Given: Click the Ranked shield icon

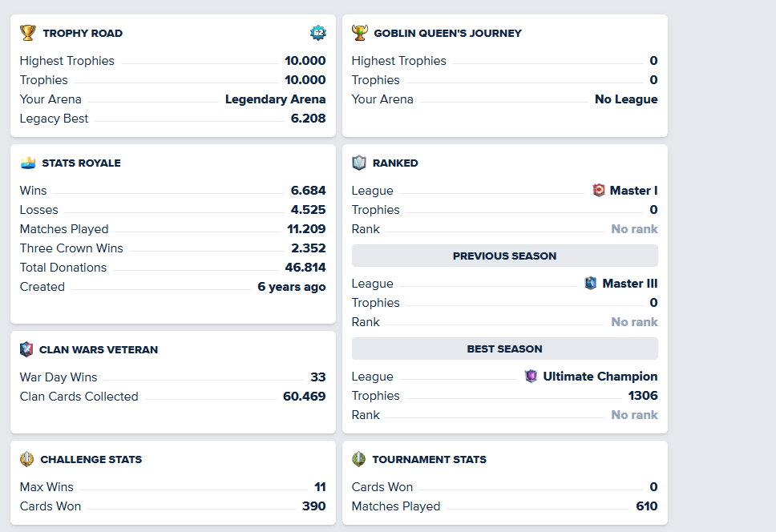Looking at the screenshot, I should coord(359,163).
